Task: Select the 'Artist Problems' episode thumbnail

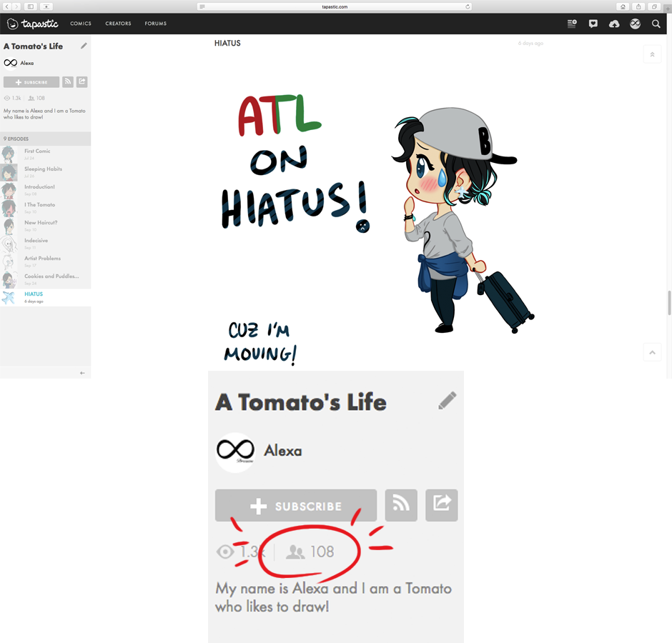Action: click(x=9, y=261)
